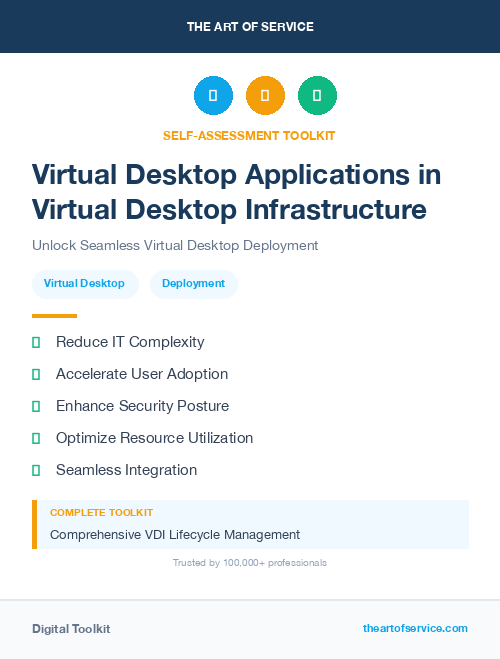
Task: Click the SELF-ASSESSMENT TOOLKIT label
Action: click(x=249, y=136)
